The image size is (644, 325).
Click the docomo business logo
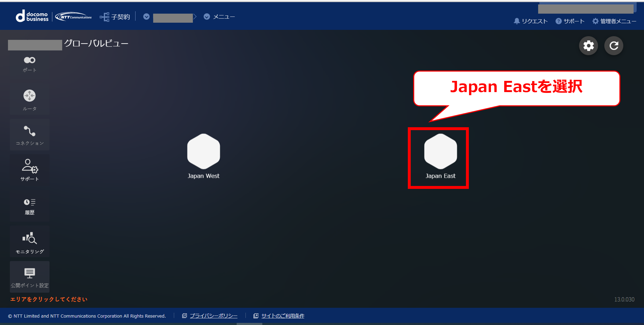32,16
